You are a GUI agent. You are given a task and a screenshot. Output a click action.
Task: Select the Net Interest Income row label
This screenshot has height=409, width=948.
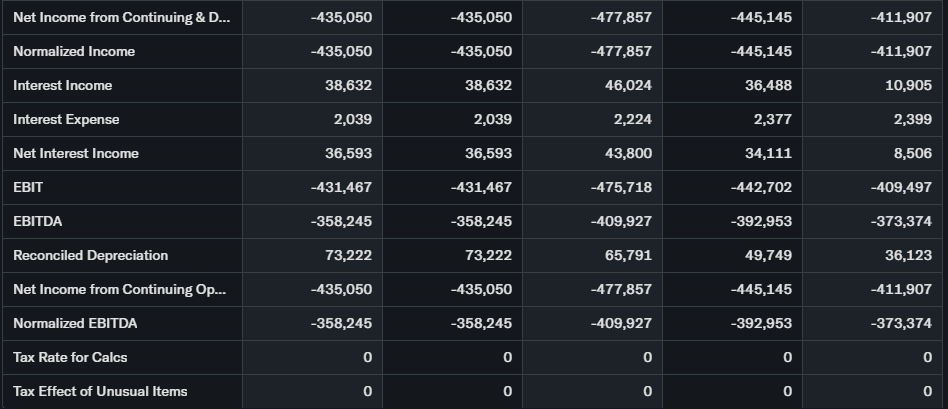pyautogui.click(x=76, y=154)
